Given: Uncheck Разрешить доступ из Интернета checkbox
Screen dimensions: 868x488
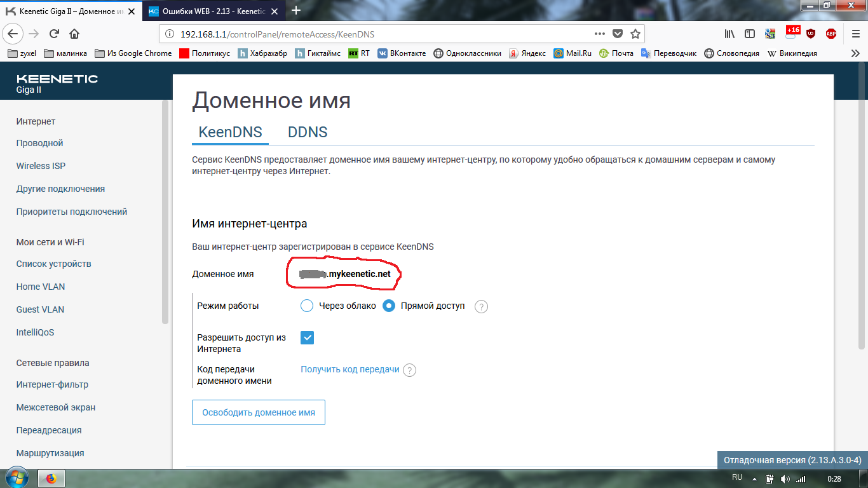Looking at the screenshot, I should pos(308,337).
